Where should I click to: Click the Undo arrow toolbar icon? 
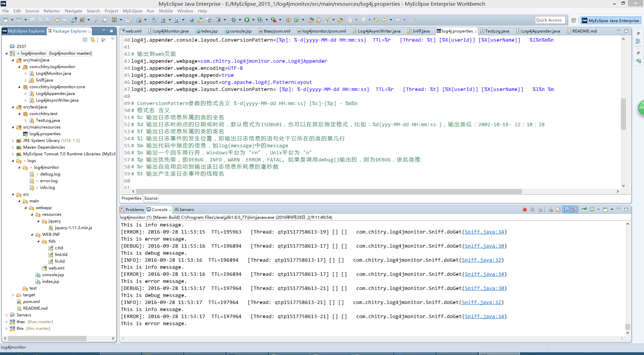coord(57,20)
